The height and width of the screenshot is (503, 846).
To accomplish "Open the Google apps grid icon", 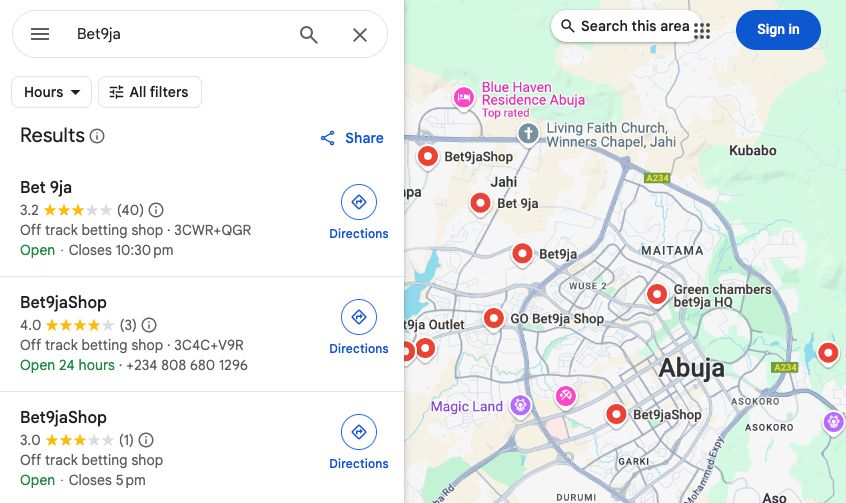I will pos(702,31).
